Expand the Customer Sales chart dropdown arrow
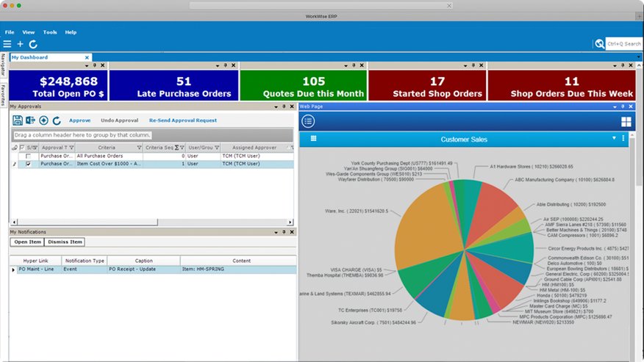Screen dimensions: 644x362 (x=614, y=139)
